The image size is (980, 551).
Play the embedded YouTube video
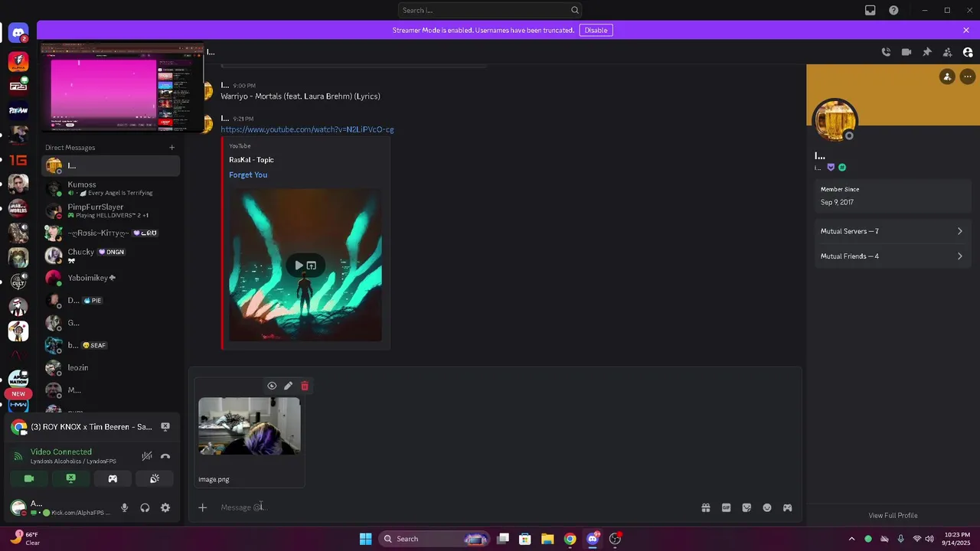tap(299, 266)
